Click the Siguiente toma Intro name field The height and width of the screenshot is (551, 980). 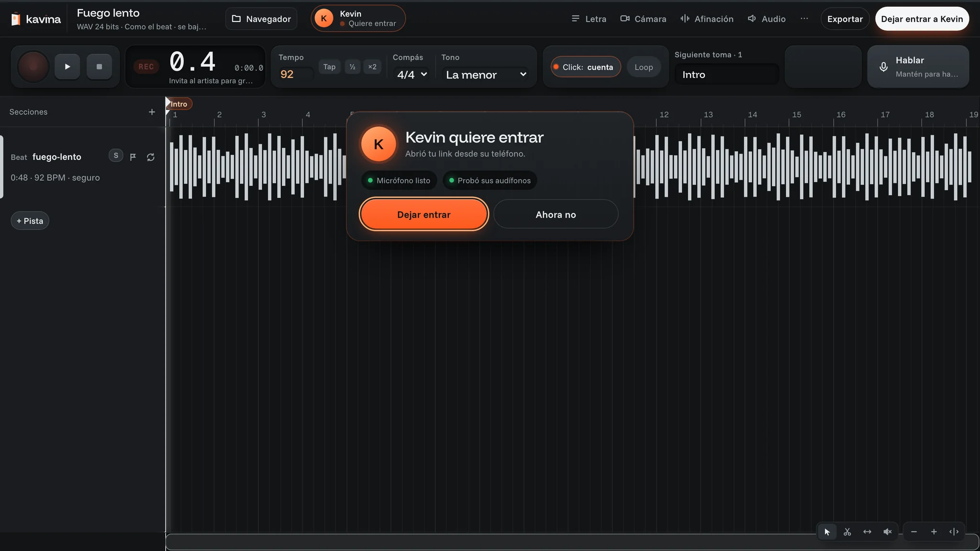click(726, 74)
